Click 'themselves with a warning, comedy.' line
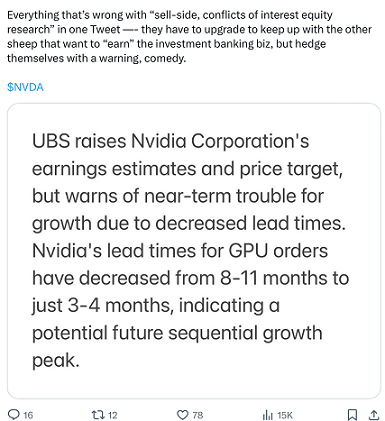385x421 pixels. (96, 58)
